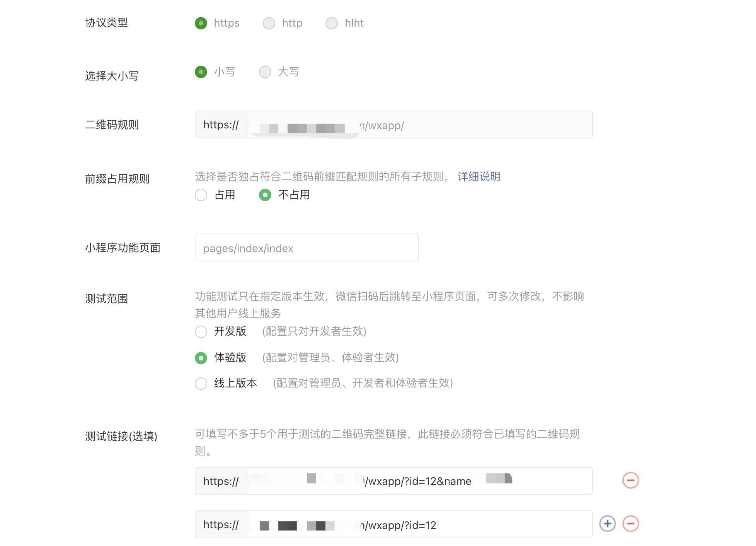Focus the 小程序功能页面 path input
Image resolution: width=756 pixels, height=546 pixels.
(x=306, y=248)
